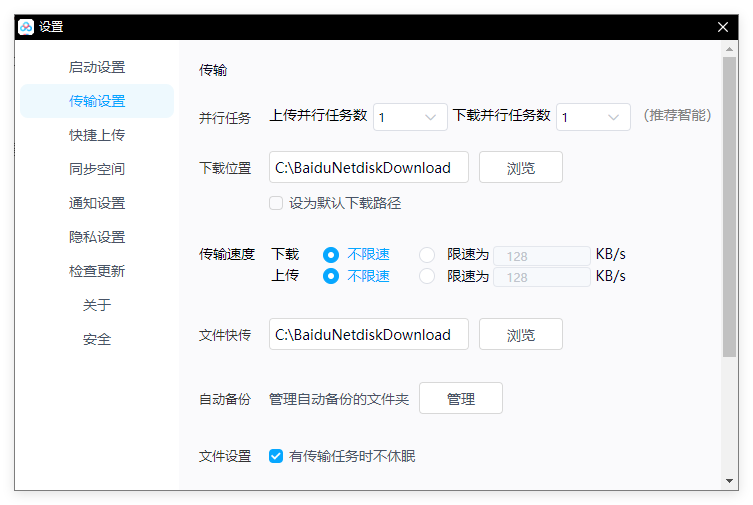
Task: Click the scrollbar down arrow
Action: 729,481
